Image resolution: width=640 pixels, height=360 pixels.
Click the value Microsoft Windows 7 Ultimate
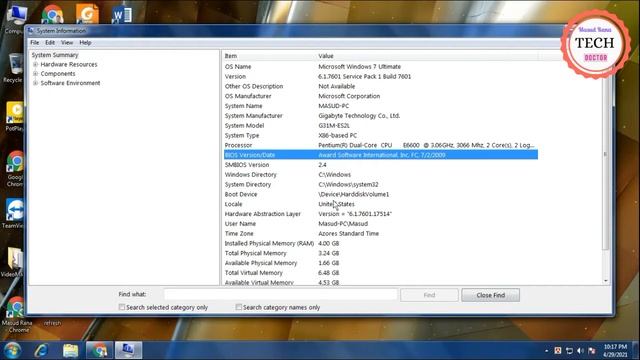[x=360, y=67]
